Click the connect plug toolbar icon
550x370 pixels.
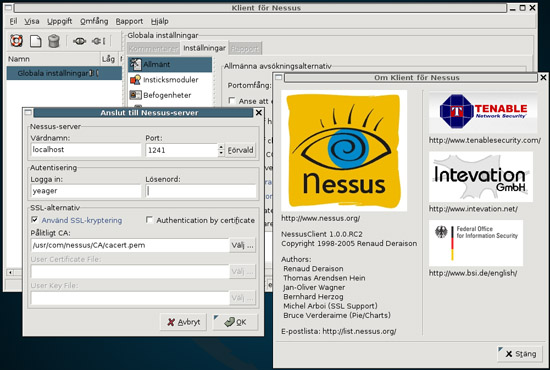pyautogui.click(x=79, y=41)
